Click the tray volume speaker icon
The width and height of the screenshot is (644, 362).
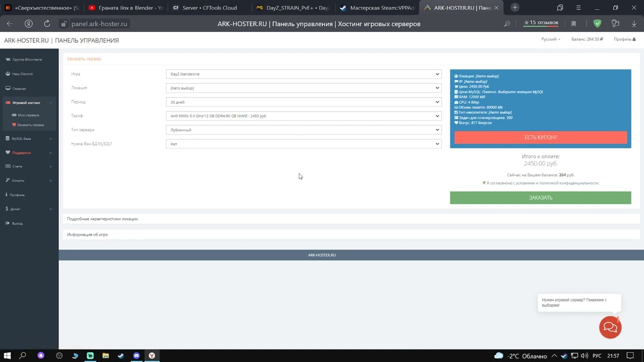tap(584, 356)
